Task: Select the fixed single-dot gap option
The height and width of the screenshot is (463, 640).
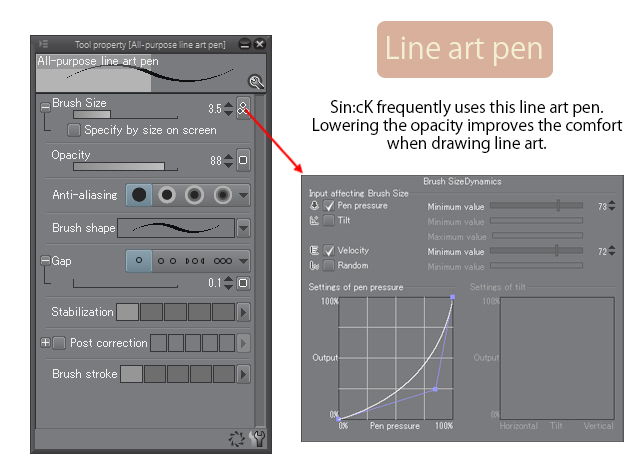Action: [x=139, y=260]
